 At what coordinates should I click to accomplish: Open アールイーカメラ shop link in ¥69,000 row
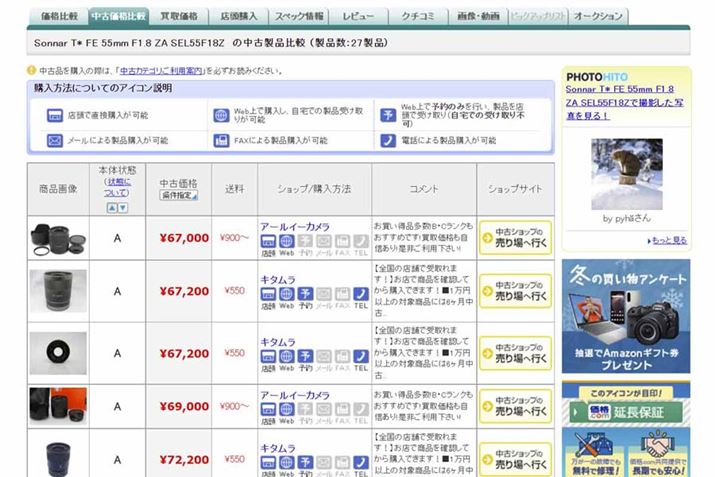click(294, 395)
